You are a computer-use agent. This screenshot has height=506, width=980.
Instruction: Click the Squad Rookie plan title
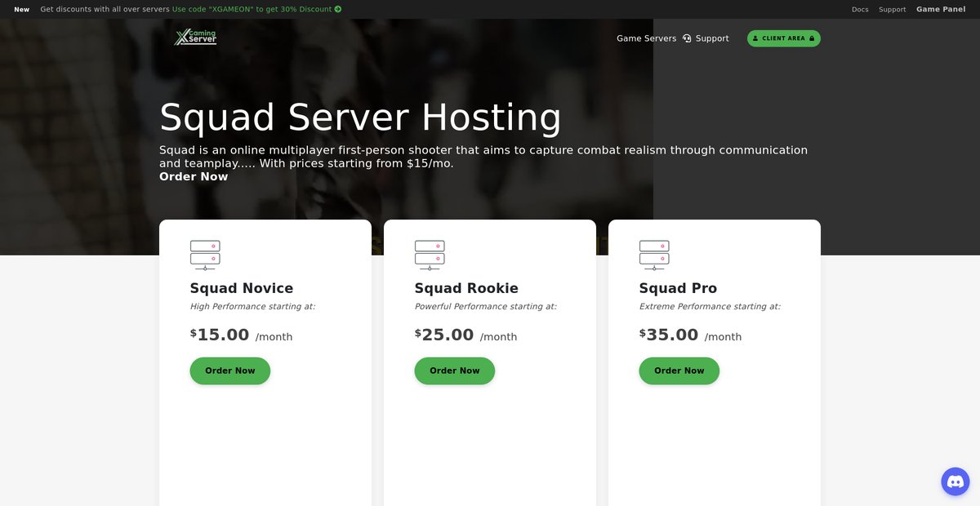click(x=466, y=288)
